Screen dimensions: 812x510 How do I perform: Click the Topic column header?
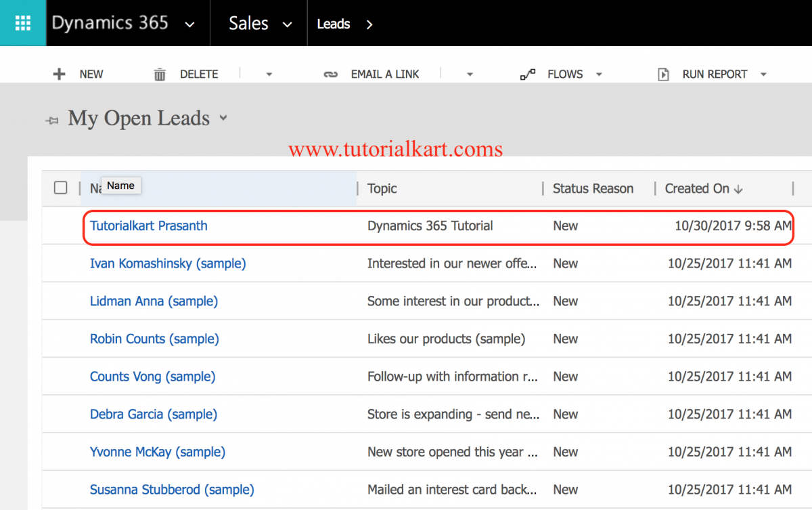pyautogui.click(x=382, y=189)
